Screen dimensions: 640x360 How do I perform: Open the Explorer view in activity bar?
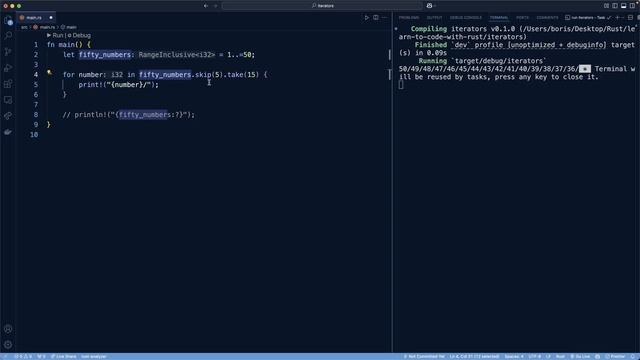(x=8, y=20)
